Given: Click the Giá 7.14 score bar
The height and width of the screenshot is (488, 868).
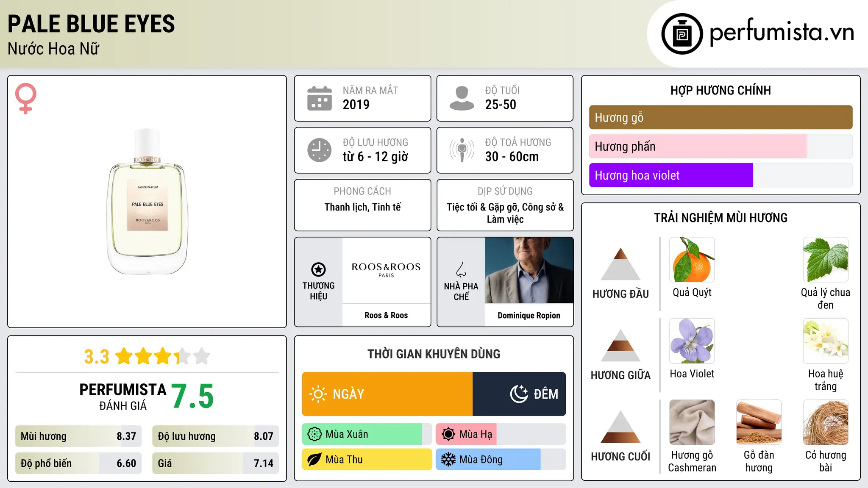Looking at the screenshot, I should pos(216,463).
